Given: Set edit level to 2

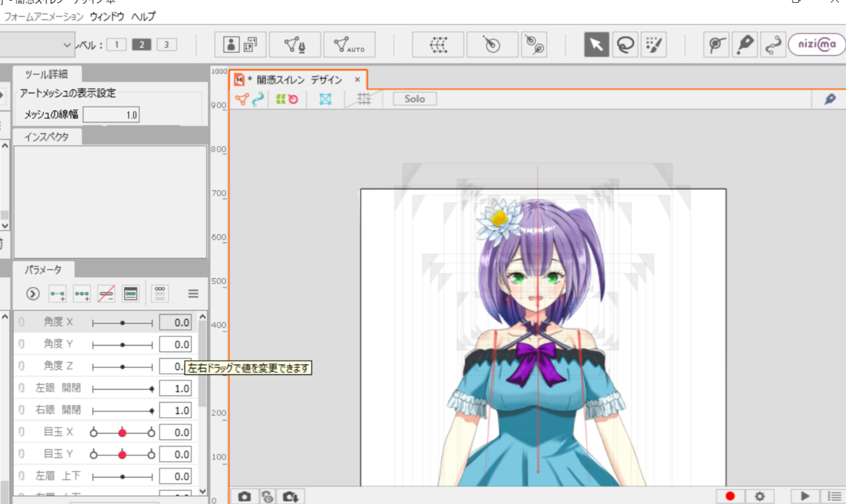Looking at the screenshot, I should click(x=141, y=44).
